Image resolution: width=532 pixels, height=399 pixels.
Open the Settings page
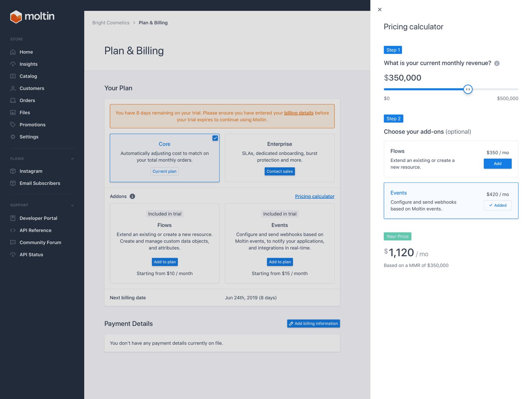pos(29,137)
